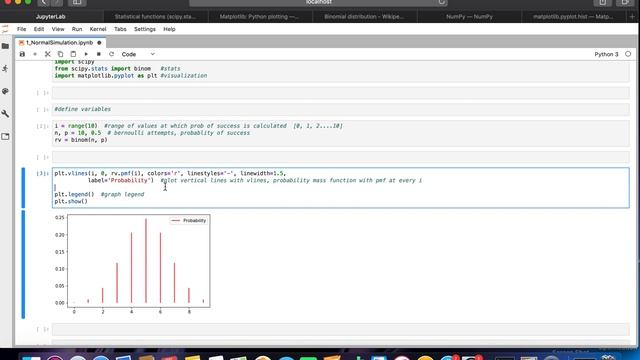
Task: Open the Commands palette sidebar icon
Action: (5, 91)
